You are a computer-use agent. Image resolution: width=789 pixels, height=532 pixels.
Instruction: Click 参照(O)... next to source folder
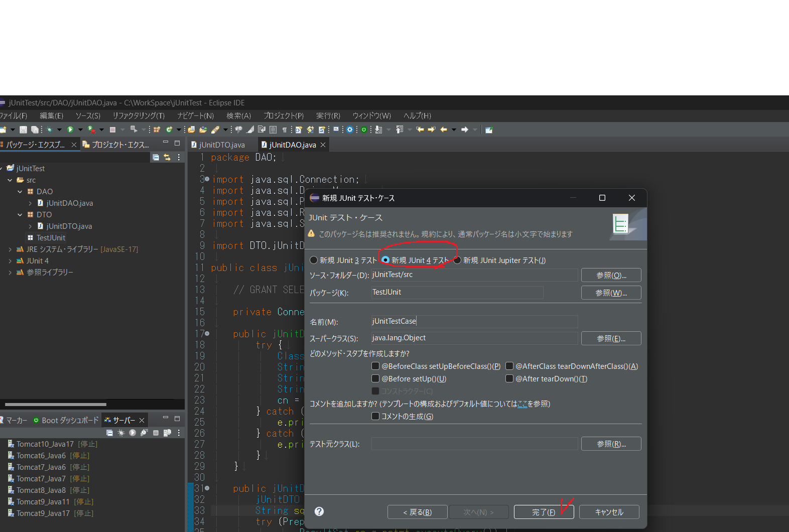(x=611, y=275)
